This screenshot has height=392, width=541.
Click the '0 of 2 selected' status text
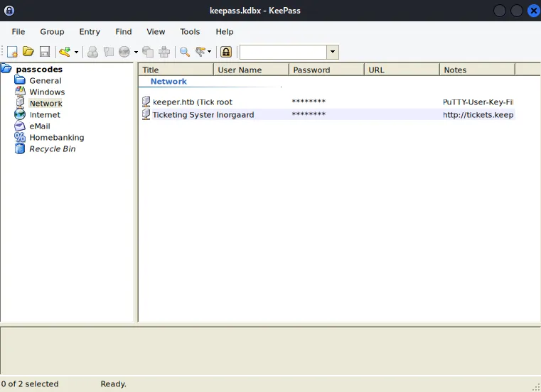[30, 384]
